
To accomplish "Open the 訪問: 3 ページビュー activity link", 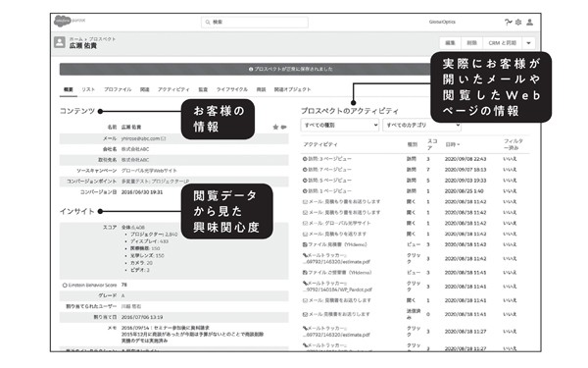I will pos(330,159).
